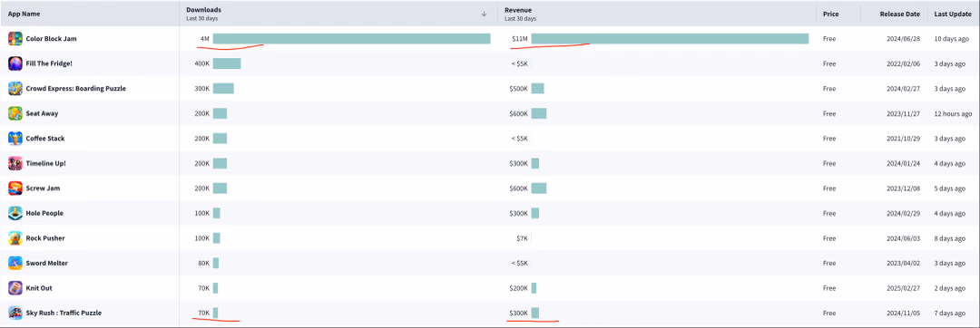Open the Seat Away app icon
Image resolution: width=980 pixels, height=328 pixels.
(x=15, y=113)
